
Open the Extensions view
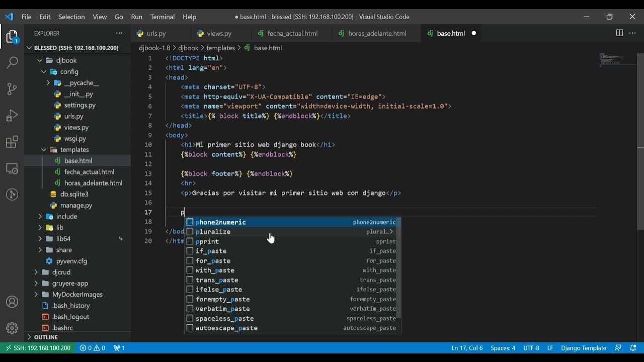pyautogui.click(x=12, y=142)
